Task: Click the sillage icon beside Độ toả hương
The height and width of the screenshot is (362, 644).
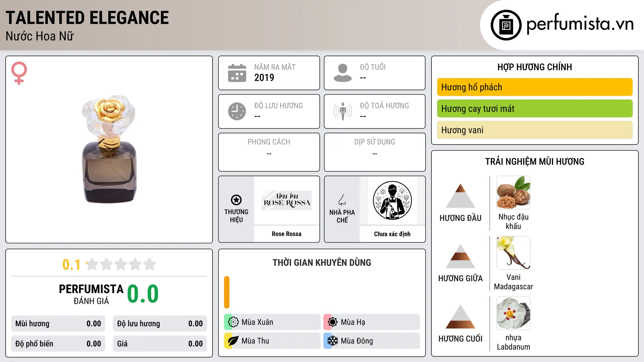Action: (343, 111)
